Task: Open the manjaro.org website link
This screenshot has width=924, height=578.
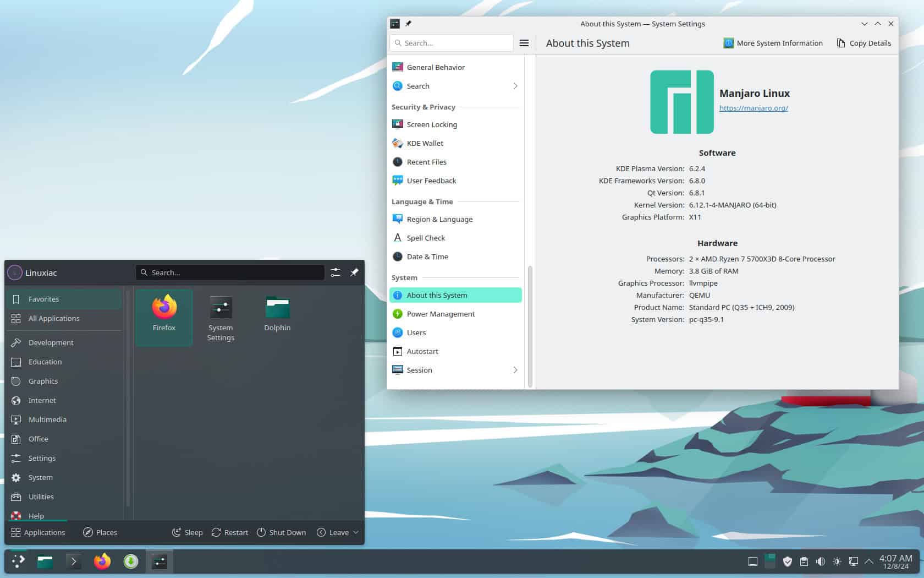Action: point(754,108)
